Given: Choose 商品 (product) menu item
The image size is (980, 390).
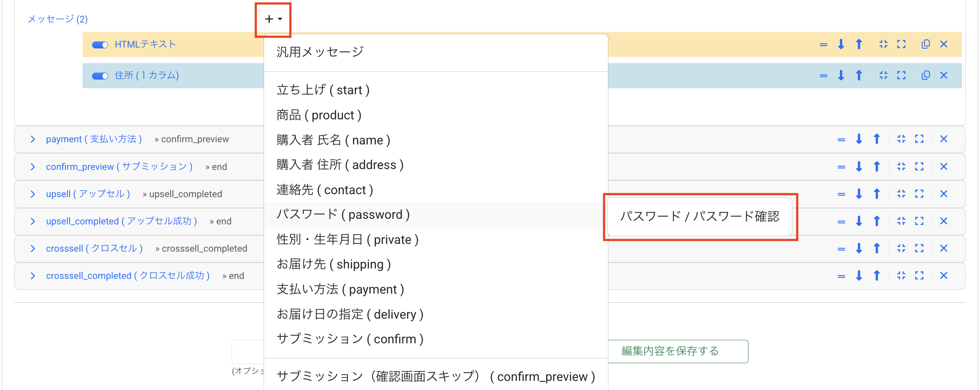Looking at the screenshot, I should click(x=436, y=115).
